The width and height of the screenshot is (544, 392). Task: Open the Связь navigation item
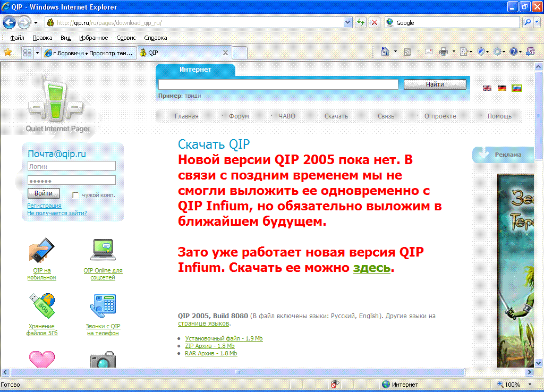pos(386,116)
